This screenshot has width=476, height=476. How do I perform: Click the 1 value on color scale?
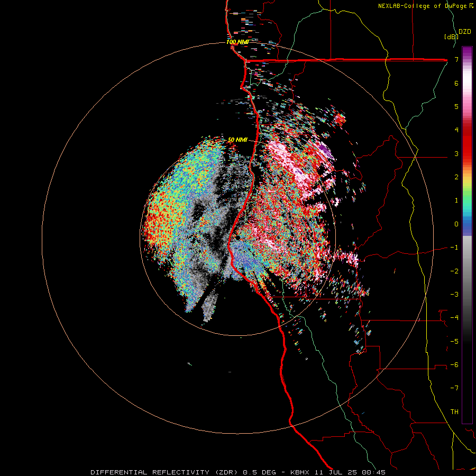[x=456, y=200]
